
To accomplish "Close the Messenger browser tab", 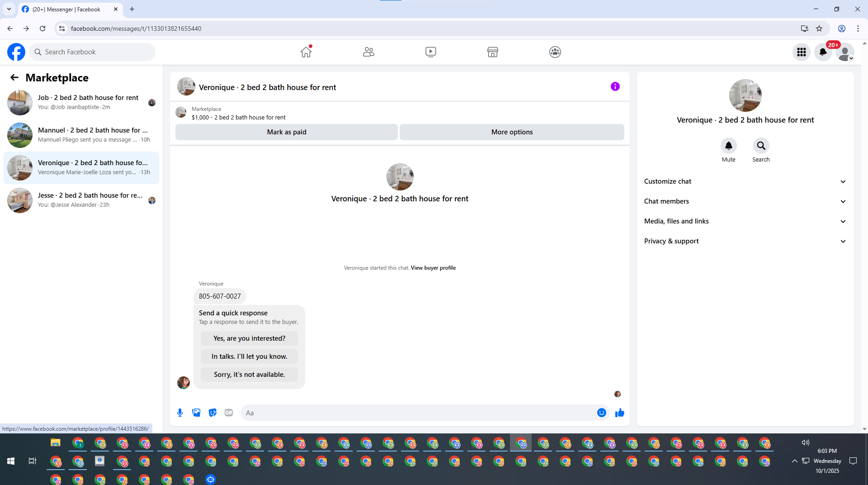I will [116, 9].
